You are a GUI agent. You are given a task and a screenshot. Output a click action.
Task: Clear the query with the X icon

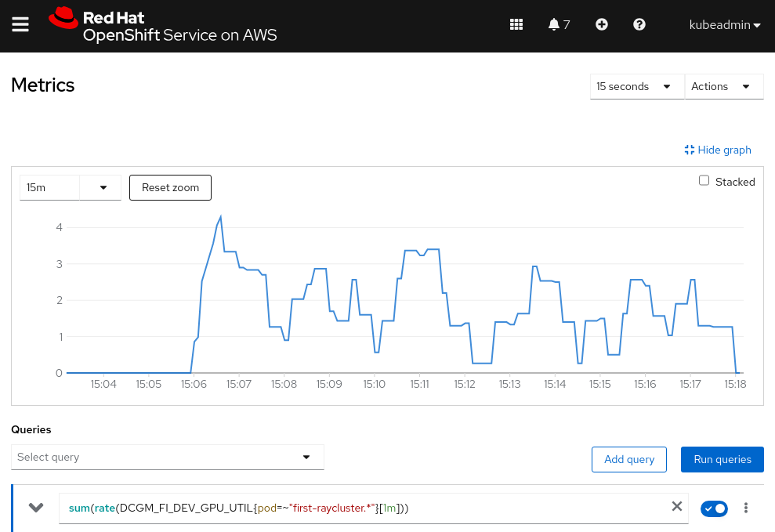click(x=676, y=507)
